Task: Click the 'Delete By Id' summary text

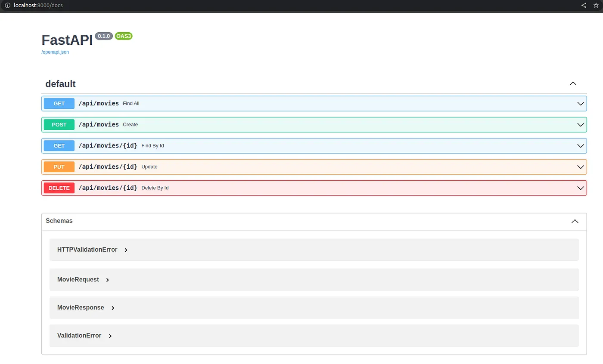Action: coord(155,188)
